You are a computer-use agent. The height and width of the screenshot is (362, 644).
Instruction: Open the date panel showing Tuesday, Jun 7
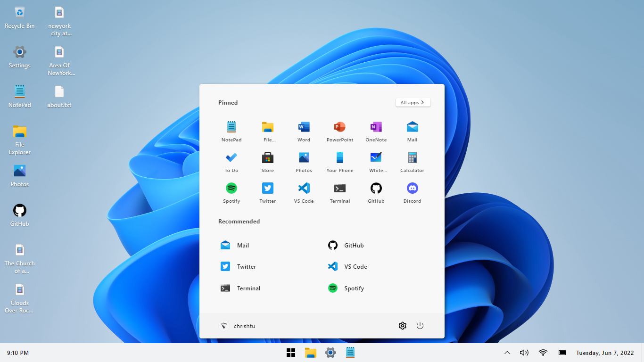click(x=604, y=353)
